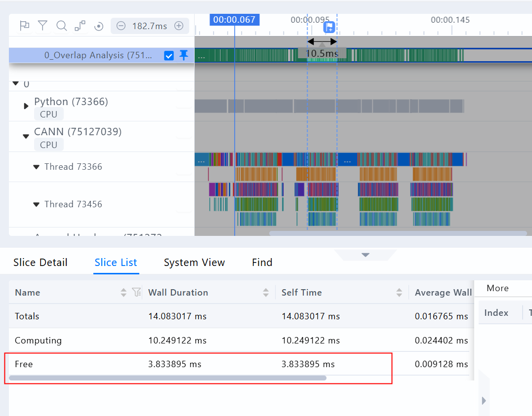Collapse Thread 73366 row
This screenshot has height=416, width=532.
coord(36,167)
